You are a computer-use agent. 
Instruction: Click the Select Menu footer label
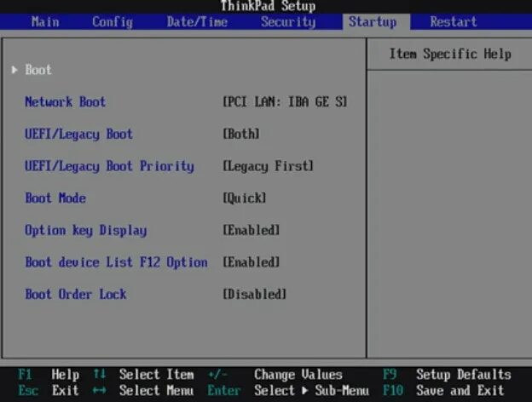point(156,390)
